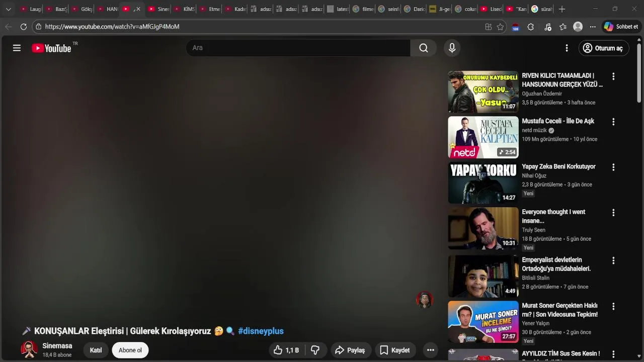644x362 pixels.
Task: Open more actions ellipsis under video
Action: pos(430,350)
